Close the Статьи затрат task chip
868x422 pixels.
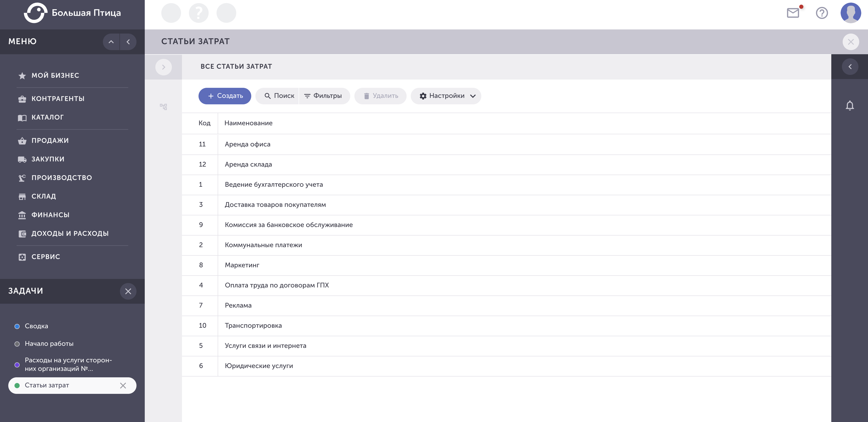(x=123, y=385)
